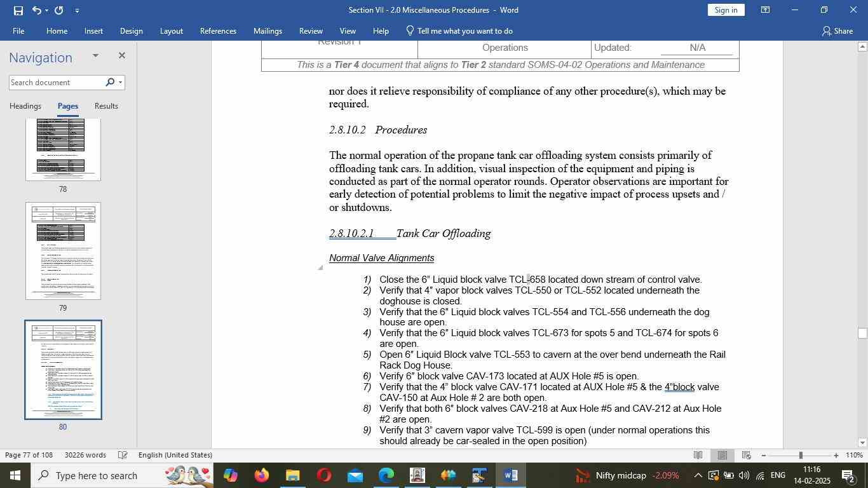The width and height of the screenshot is (868, 488).
Task: Switch to the Insert ribbon tab
Action: coord(93,30)
